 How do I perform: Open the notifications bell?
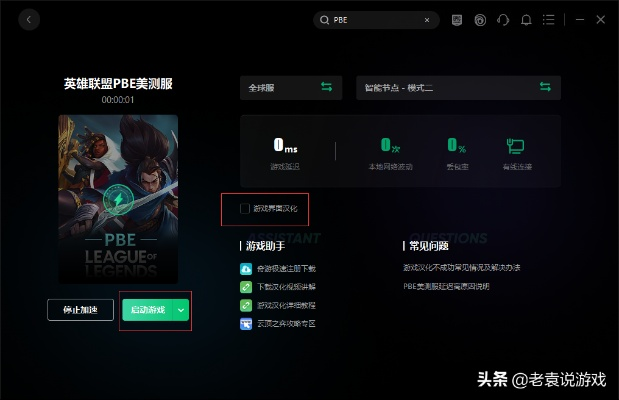tap(526, 20)
